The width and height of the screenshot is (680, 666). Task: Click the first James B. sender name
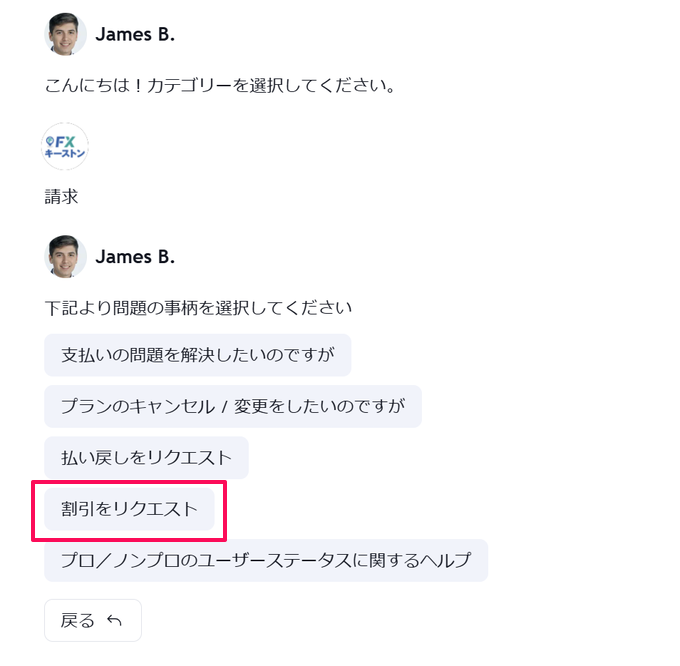(x=135, y=34)
